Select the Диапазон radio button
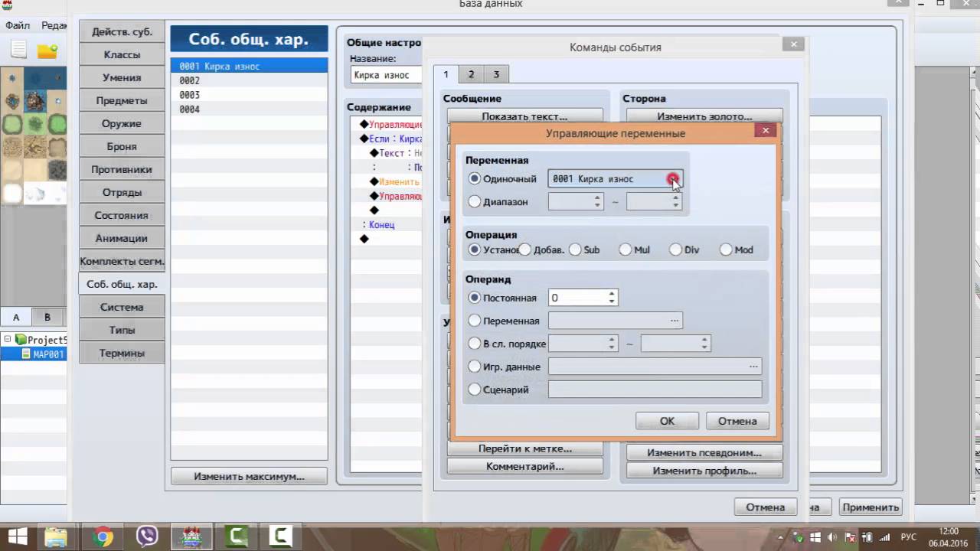 pyautogui.click(x=475, y=201)
